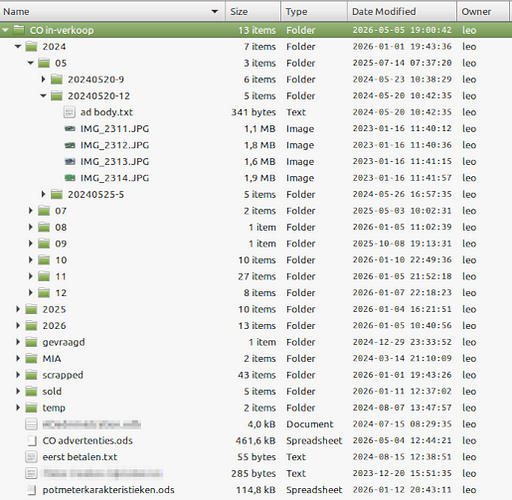The height and width of the screenshot is (500, 512).
Task: Sort by Size column header
Action: (253, 12)
